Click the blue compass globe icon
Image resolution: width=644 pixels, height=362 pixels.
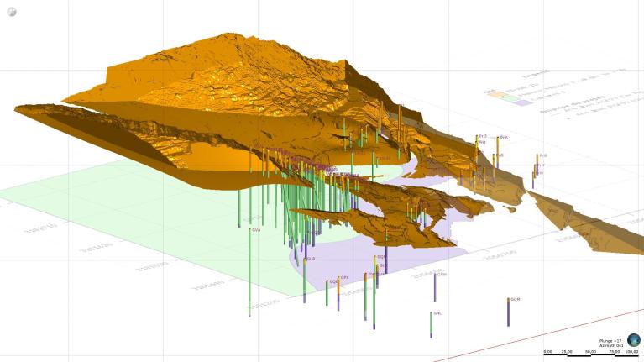click(633, 339)
